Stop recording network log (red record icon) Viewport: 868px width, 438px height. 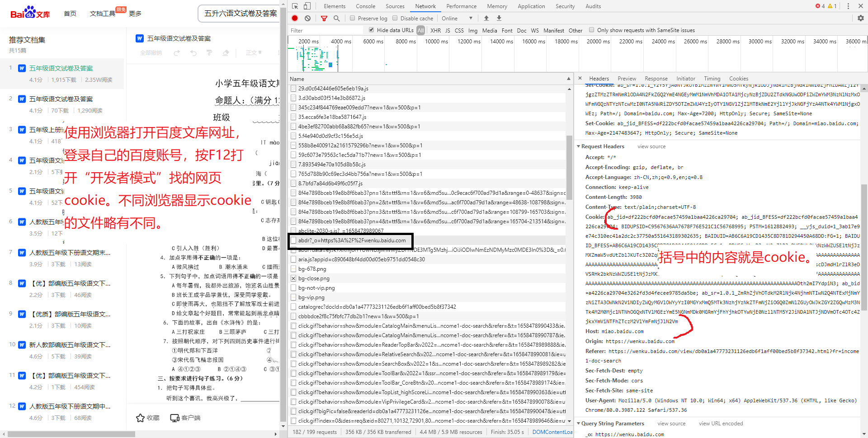(x=295, y=18)
